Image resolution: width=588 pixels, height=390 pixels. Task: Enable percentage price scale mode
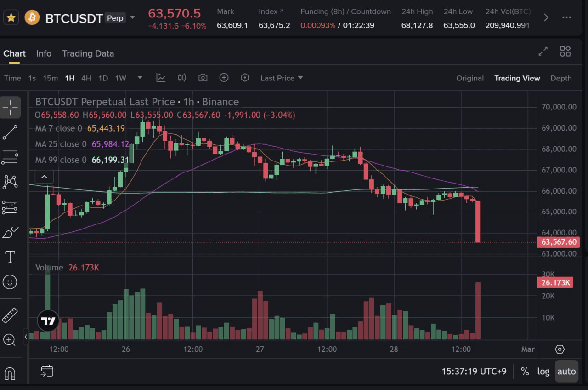coord(524,371)
